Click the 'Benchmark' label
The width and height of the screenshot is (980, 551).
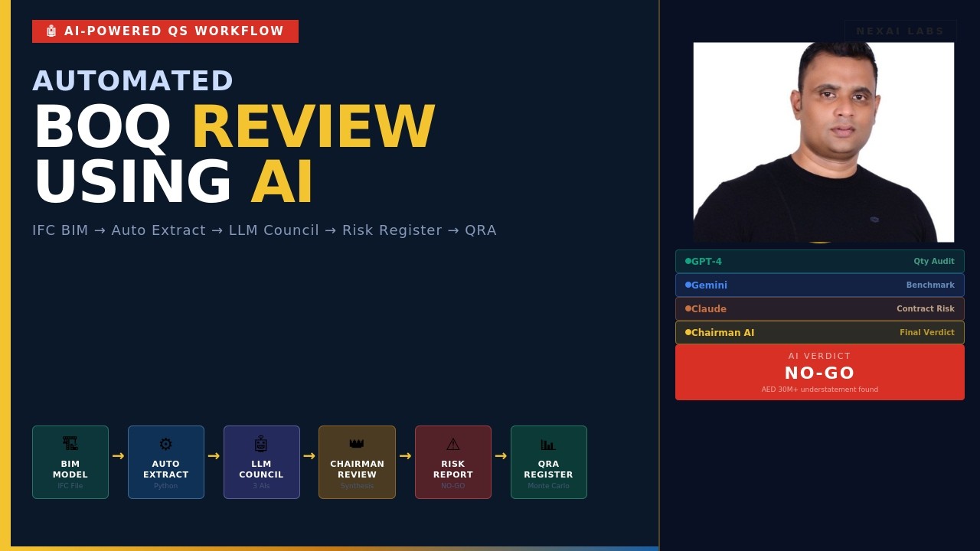click(930, 285)
